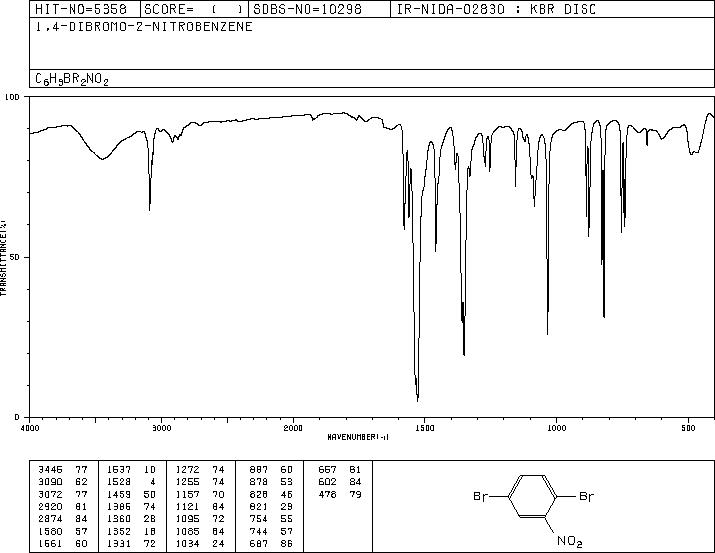The width and height of the screenshot is (715, 553).
Task: Select peak table entry 1157
Action: 187,494
